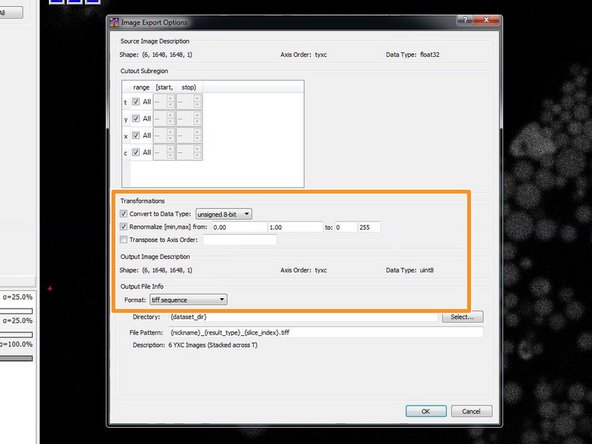This screenshot has width=592, height=444.
Task: Enable the Transpose to Axis Order checkbox
Action: click(123, 239)
